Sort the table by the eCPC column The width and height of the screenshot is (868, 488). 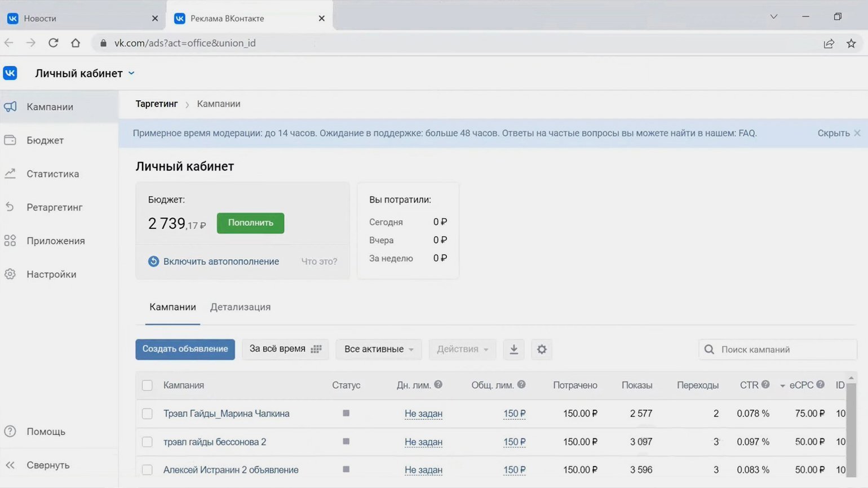tap(801, 385)
